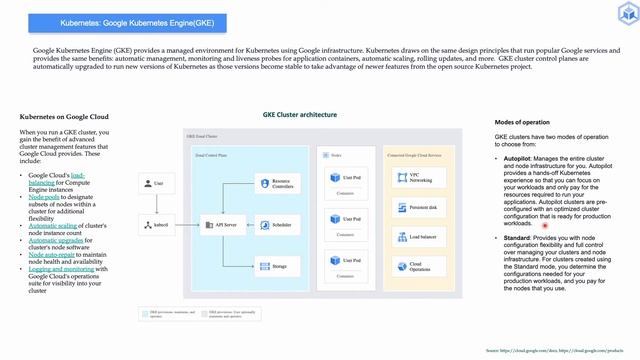Click the bold "Standard" term

[x=517, y=238]
